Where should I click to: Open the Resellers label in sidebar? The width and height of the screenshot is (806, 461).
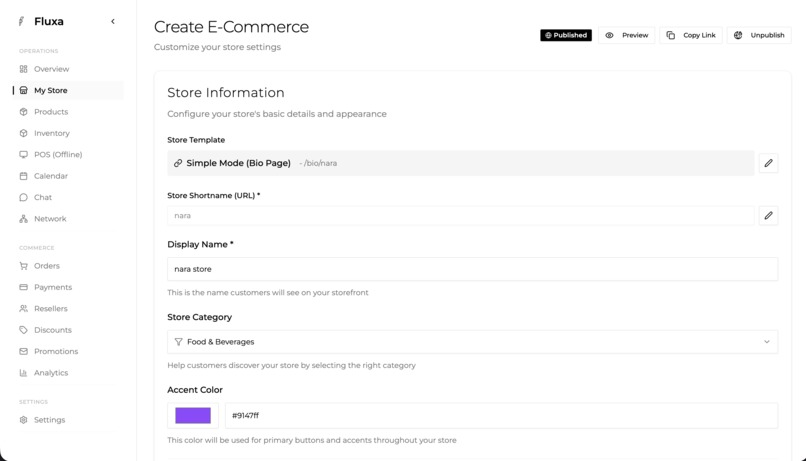tap(51, 308)
